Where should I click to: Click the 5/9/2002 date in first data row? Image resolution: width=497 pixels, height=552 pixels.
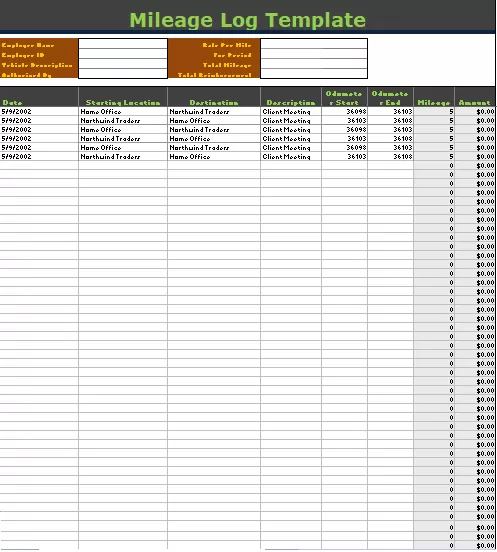coord(17,112)
